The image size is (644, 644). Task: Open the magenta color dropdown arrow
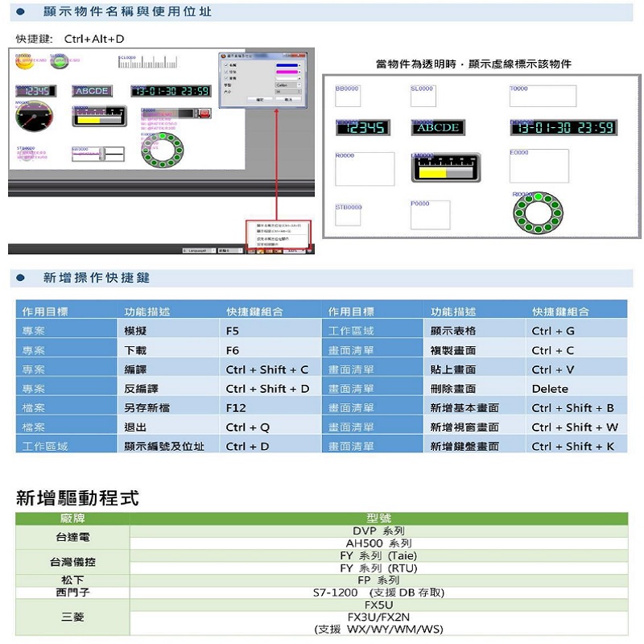point(299,72)
